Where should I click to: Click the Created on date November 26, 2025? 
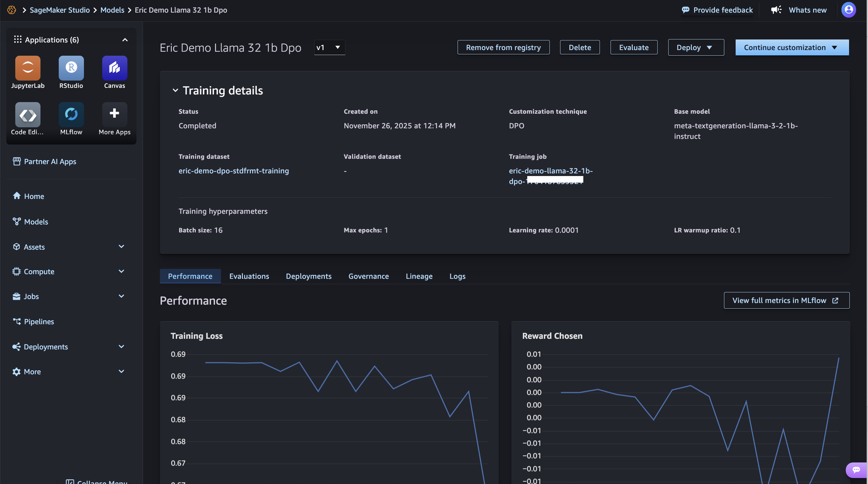(399, 126)
